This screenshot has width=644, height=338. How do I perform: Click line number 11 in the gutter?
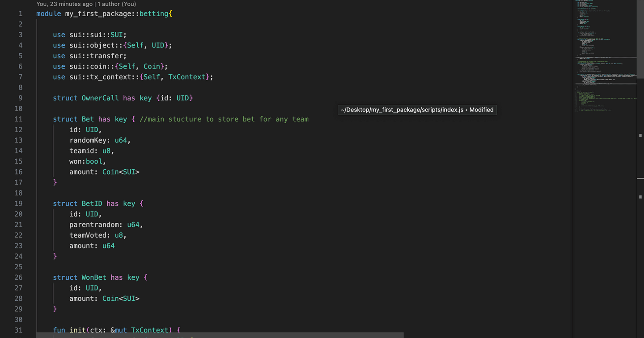18,119
